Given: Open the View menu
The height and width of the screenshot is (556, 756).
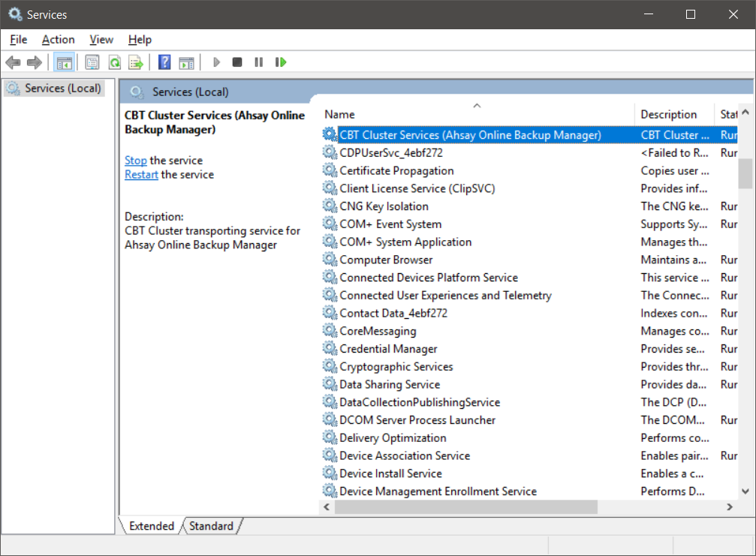Looking at the screenshot, I should [101, 39].
